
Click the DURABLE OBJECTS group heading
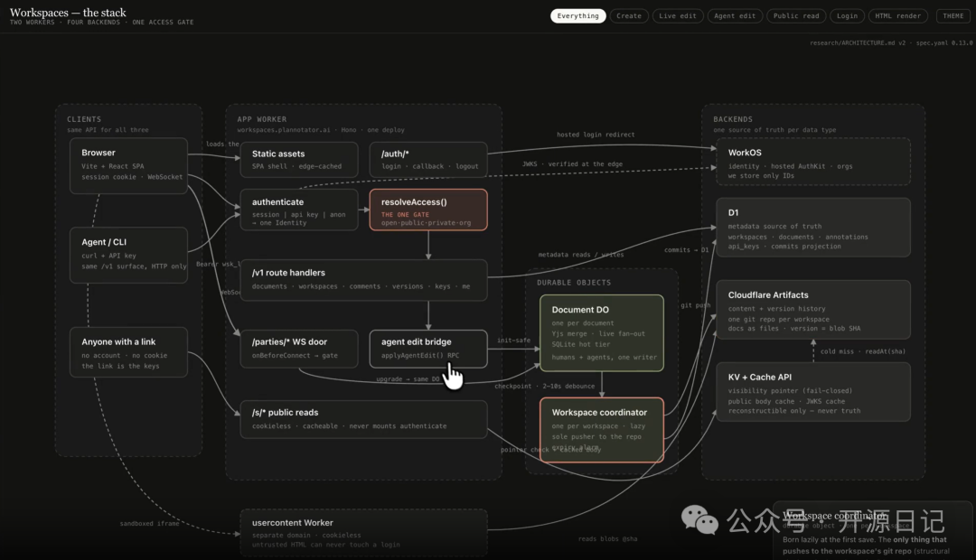tap(574, 283)
